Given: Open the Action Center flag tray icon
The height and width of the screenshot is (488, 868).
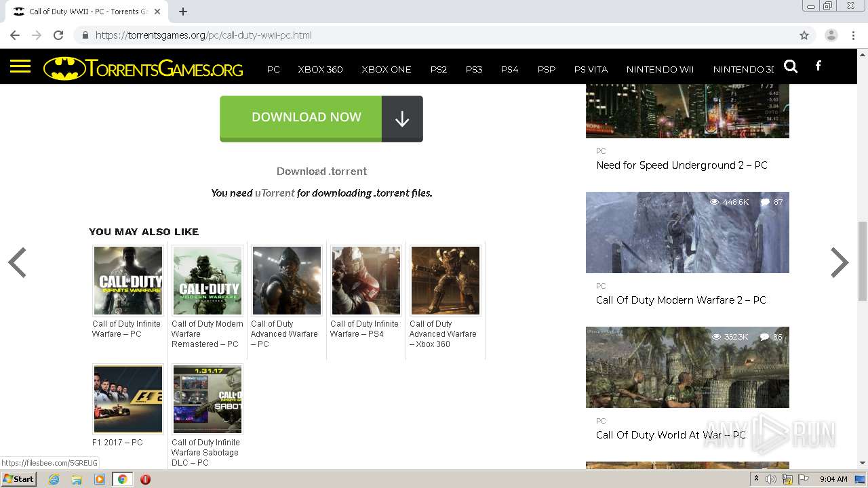Looking at the screenshot, I should [804, 479].
